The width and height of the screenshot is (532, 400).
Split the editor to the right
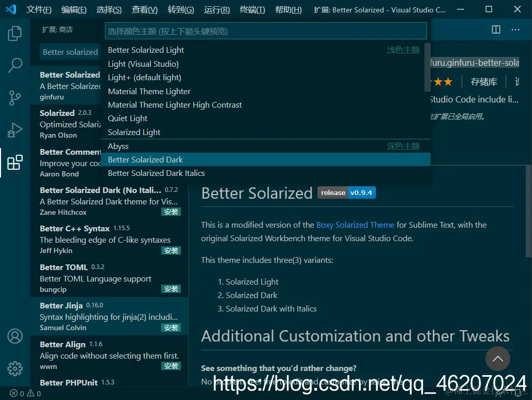pyautogui.click(x=496, y=30)
